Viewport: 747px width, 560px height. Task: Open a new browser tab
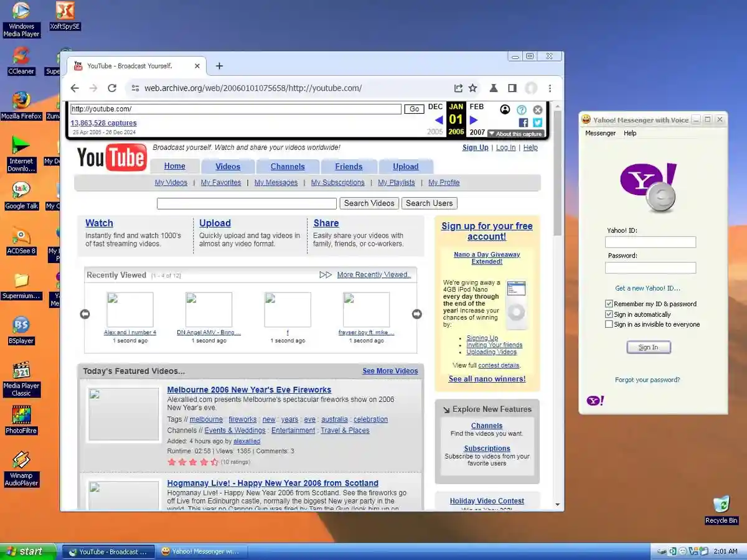(x=219, y=66)
